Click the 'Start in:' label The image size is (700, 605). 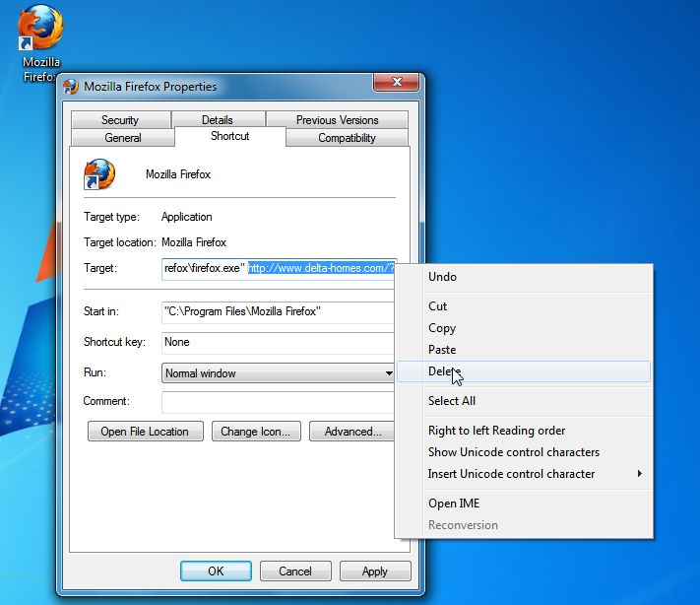[x=101, y=311]
